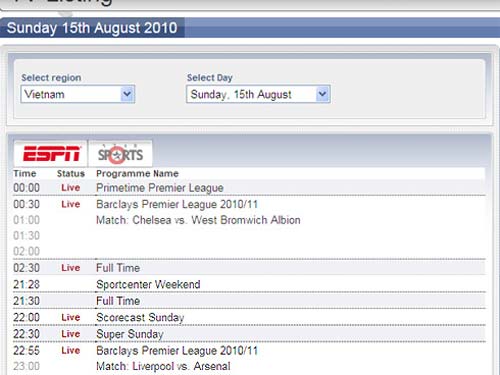Screen dimensions: 500x375
Task: Click Match: Liverpool vs. Arsenal
Action: [x=163, y=366]
